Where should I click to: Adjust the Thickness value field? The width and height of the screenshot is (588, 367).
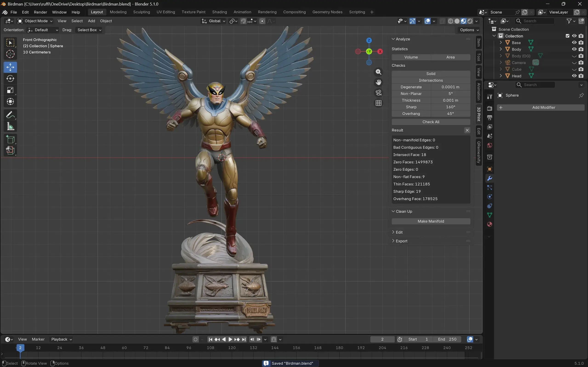click(450, 100)
